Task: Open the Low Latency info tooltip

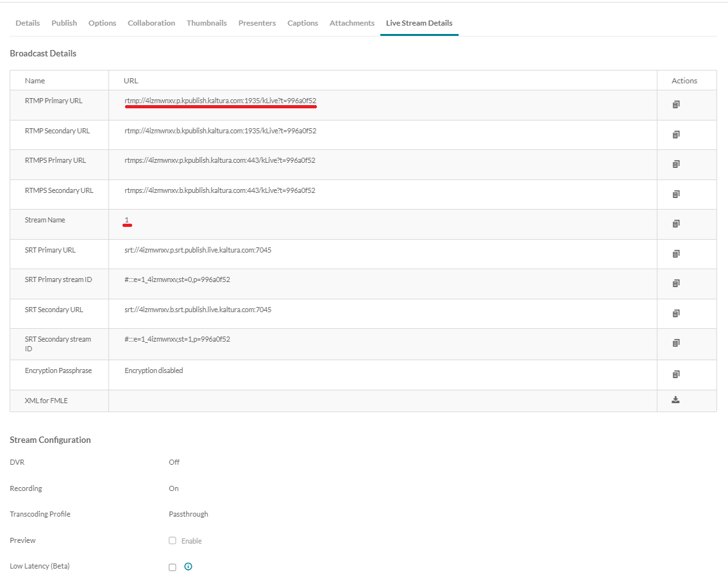Action: pyautogui.click(x=187, y=567)
